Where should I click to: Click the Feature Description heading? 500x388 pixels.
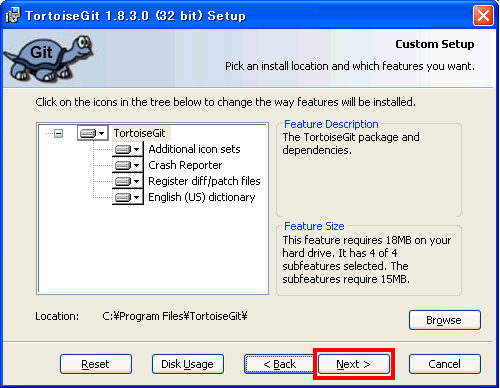click(x=331, y=124)
